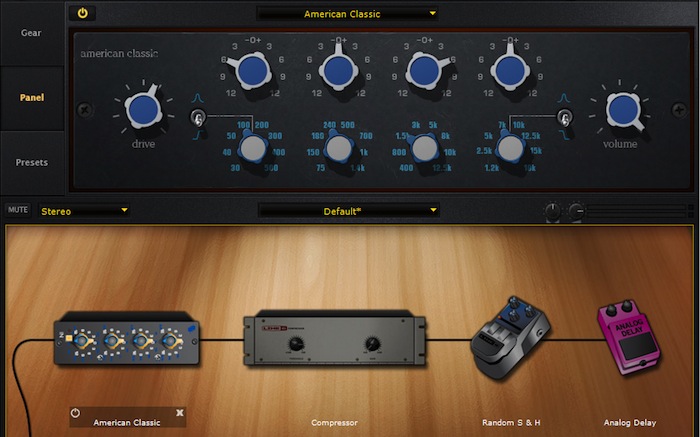
Task: Switch to the Gear tab
Action: pos(31,33)
